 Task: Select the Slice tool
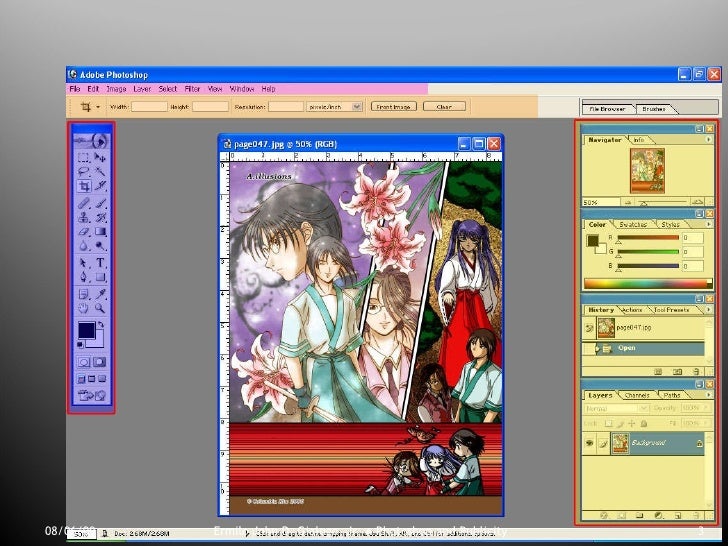[100, 186]
